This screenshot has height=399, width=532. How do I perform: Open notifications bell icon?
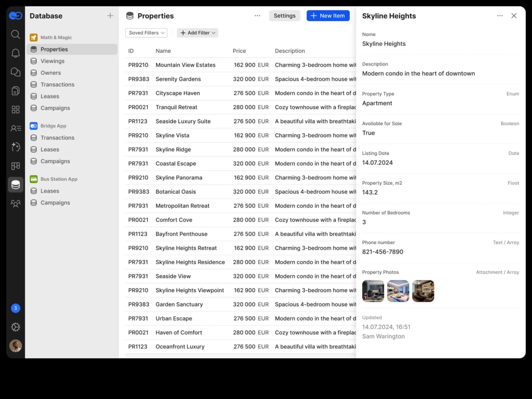tap(16, 53)
